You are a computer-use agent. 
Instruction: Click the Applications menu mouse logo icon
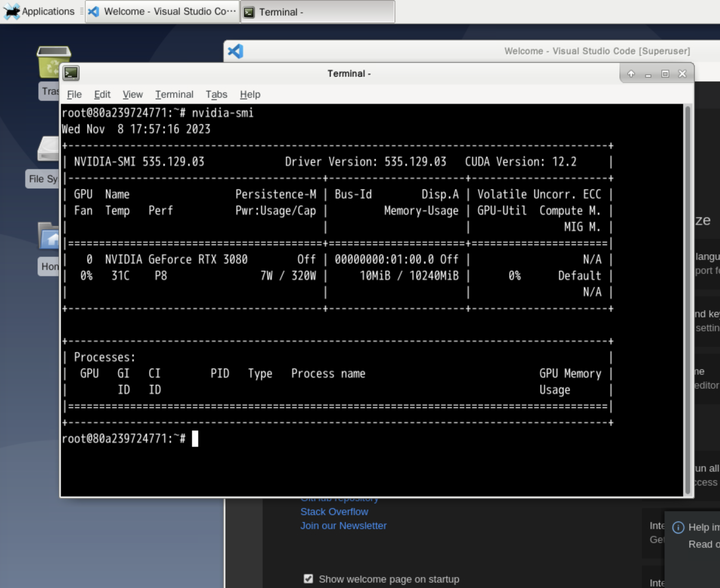(12, 12)
